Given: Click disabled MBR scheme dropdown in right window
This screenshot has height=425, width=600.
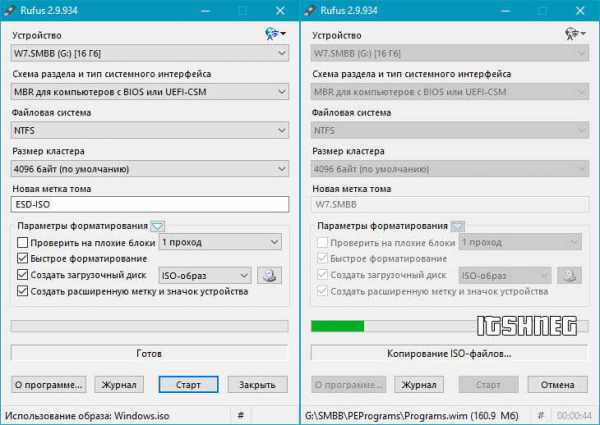Looking at the screenshot, I should pos(450,92).
